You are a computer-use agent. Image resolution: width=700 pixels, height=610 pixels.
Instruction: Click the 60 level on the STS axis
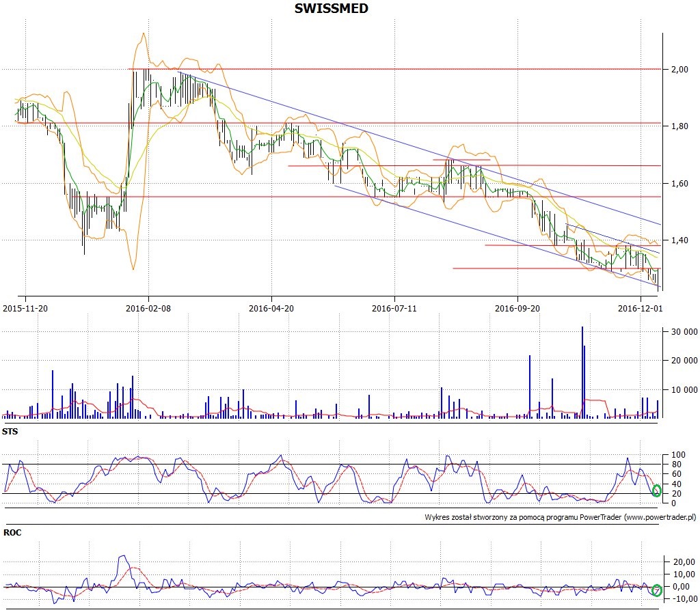point(676,474)
